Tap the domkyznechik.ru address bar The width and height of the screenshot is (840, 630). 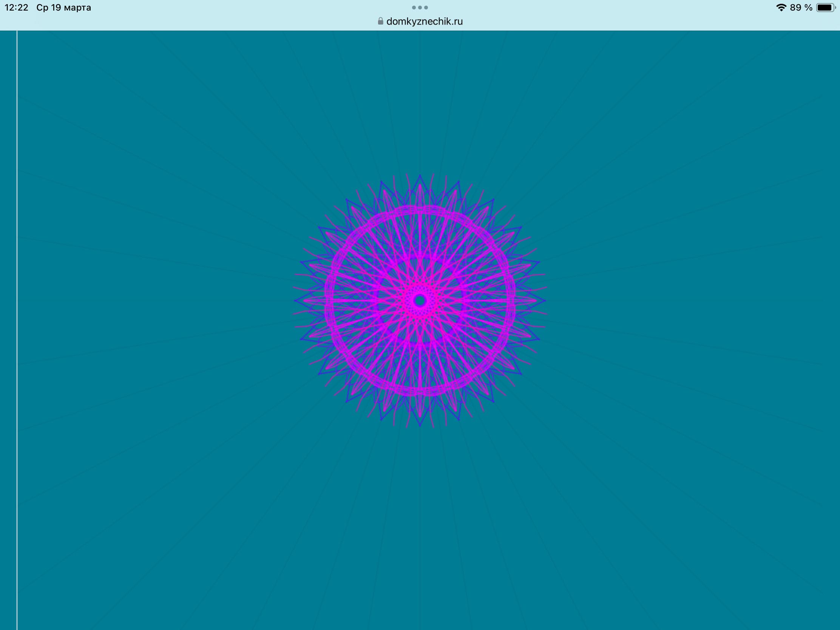click(420, 21)
